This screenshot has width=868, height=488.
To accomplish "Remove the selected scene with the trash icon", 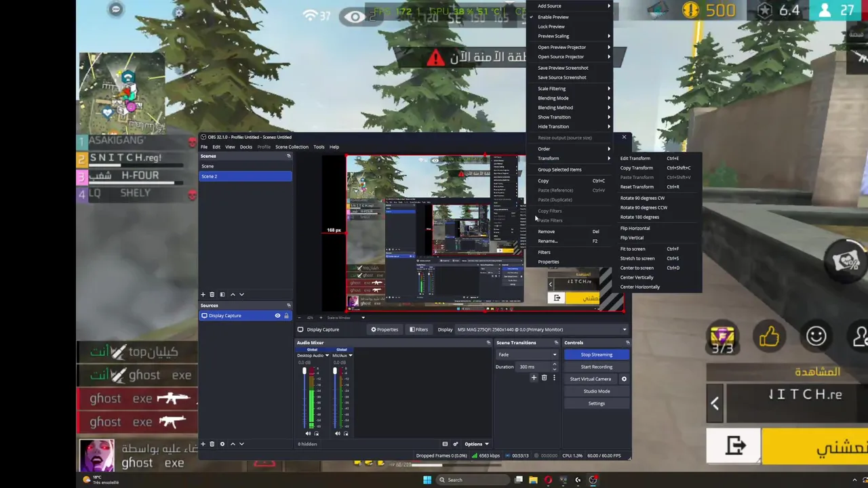I will 212,294.
